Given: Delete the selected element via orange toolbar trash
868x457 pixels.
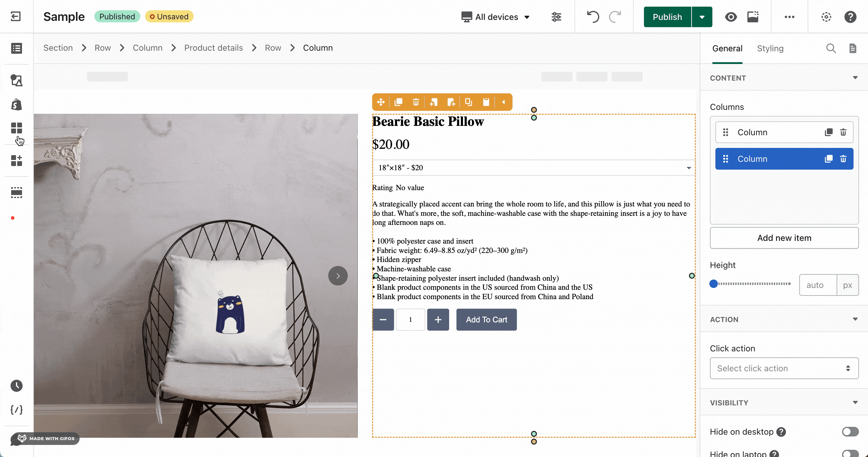Looking at the screenshot, I should tap(416, 102).
